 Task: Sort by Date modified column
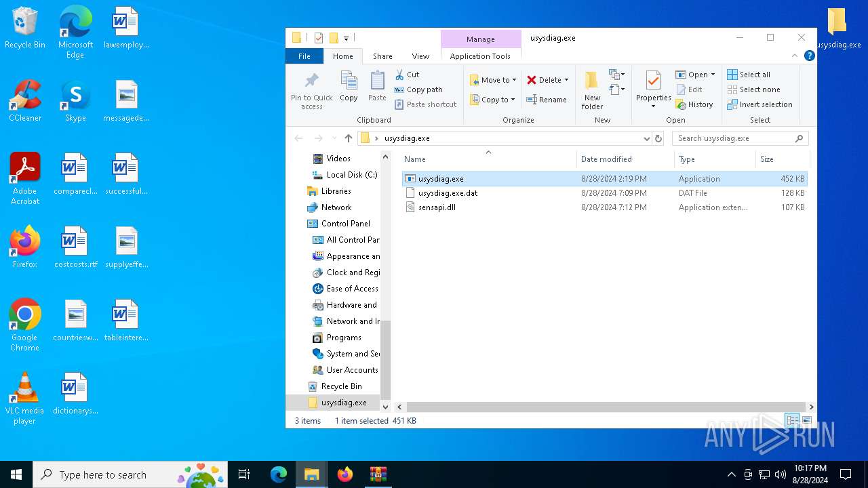point(625,159)
